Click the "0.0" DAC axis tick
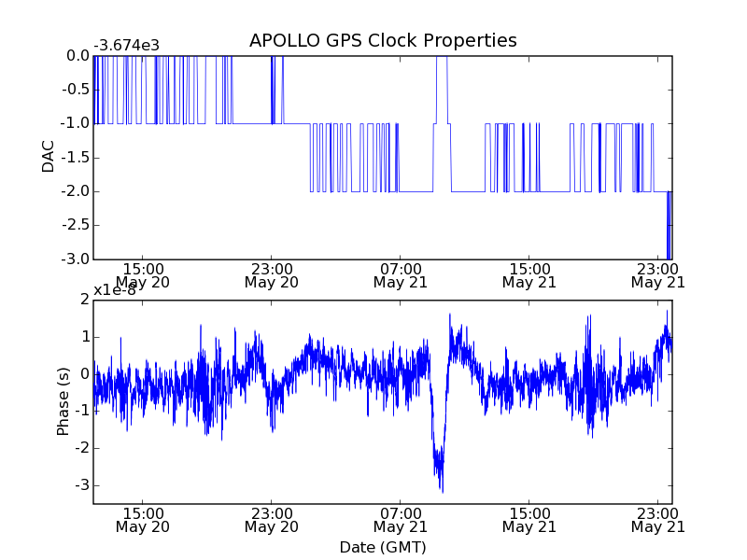Screen dimensions: 747x560 pyautogui.click(x=78, y=56)
